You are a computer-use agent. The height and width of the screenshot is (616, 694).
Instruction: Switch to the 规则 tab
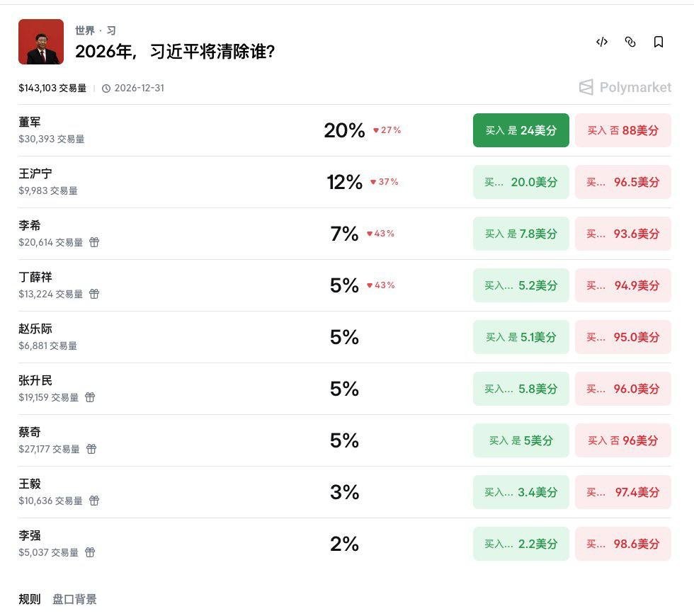click(30, 599)
